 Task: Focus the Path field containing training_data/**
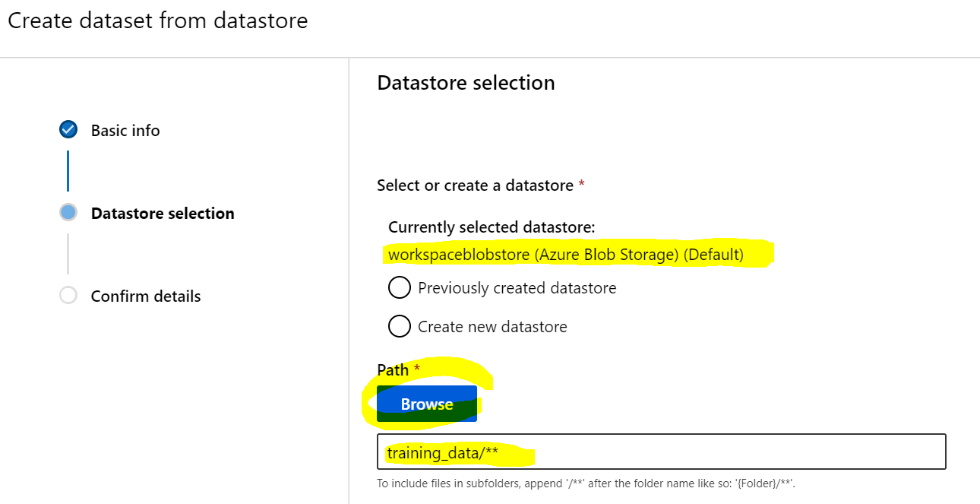click(x=662, y=452)
